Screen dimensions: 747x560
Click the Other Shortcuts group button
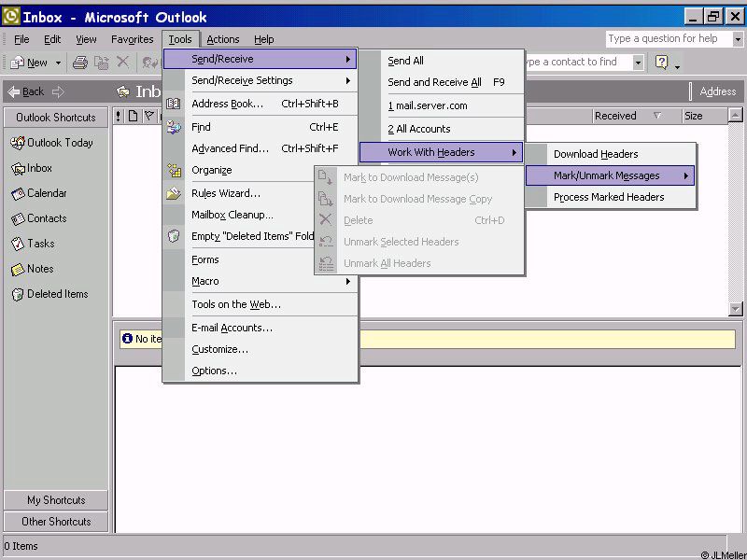click(56, 522)
